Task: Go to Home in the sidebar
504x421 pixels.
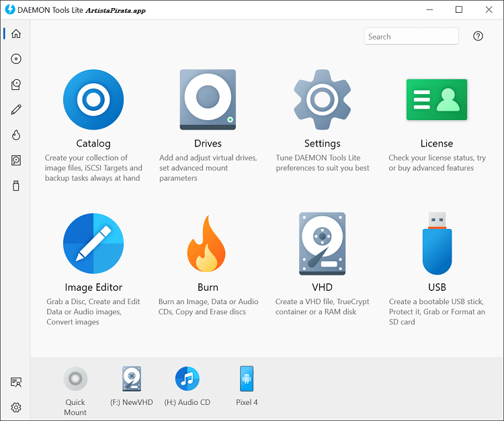Action: coord(16,34)
